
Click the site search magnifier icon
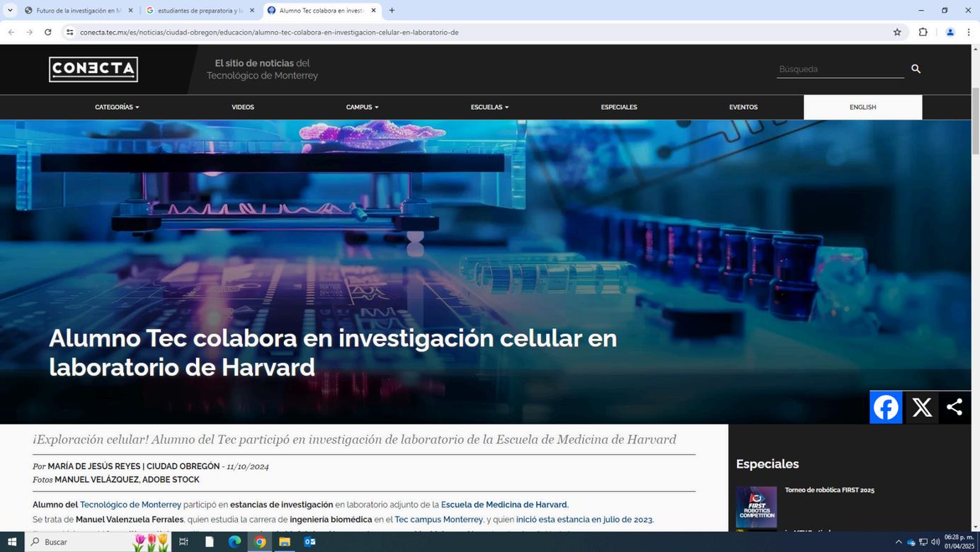pos(916,69)
